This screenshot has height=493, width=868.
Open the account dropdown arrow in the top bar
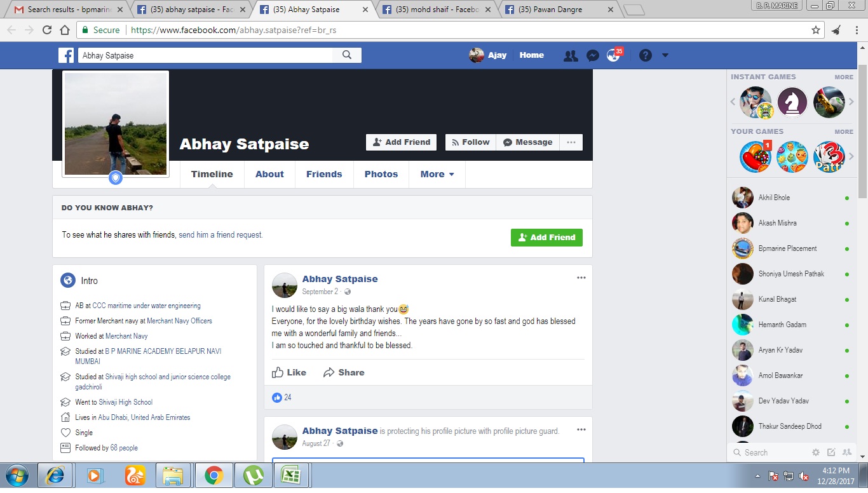(665, 55)
